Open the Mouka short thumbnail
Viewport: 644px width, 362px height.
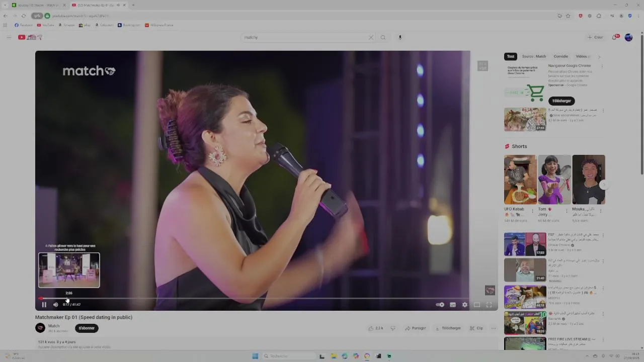pos(589,179)
